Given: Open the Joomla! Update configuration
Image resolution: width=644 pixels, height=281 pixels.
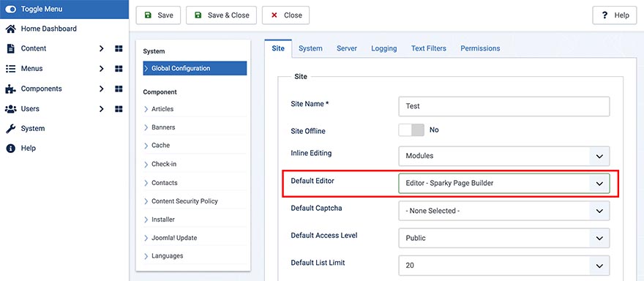Looking at the screenshot, I should 174,238.
